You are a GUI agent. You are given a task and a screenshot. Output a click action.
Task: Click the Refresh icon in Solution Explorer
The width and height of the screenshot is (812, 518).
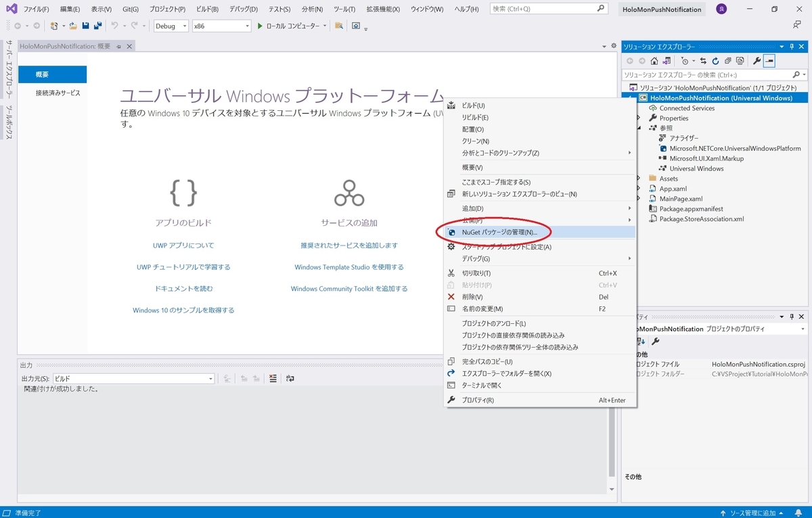pyautogui.click(x=715, y=61)
